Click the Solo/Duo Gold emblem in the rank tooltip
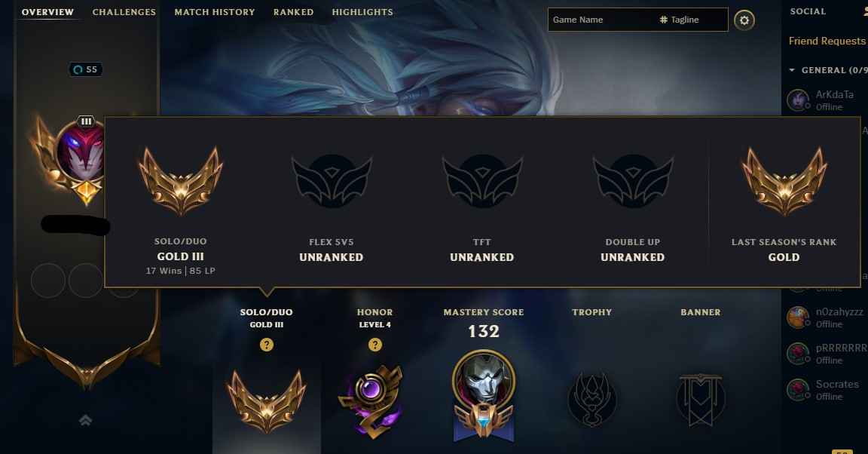This screenshot has height=454, width=868. (181, 181)
